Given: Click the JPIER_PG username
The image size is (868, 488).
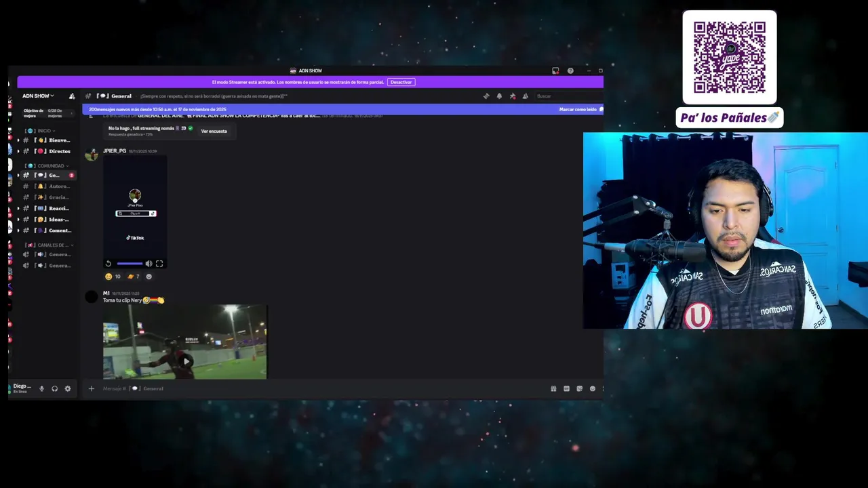Looking at the screenshot, I should tap(115, 150).
